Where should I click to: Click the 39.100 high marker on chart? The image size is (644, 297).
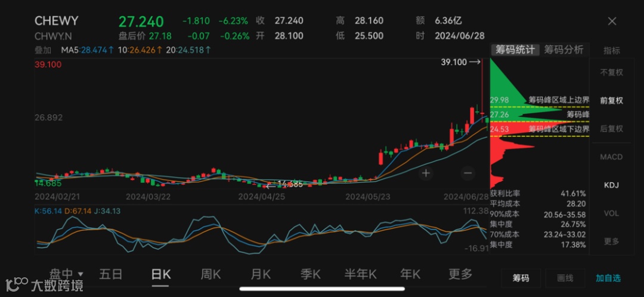[x=460, y=63]
